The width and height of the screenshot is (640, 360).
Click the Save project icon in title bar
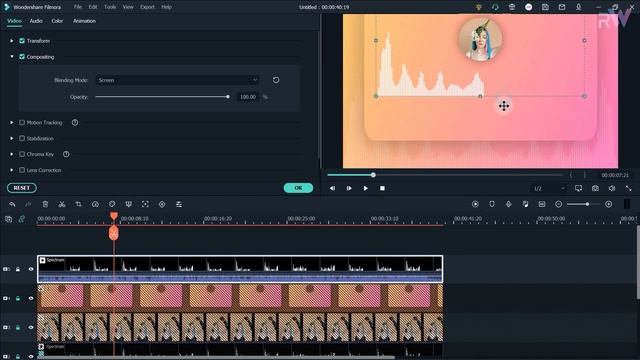545,7
